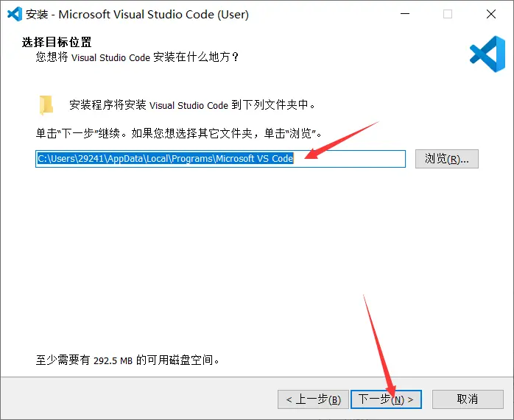Click the heading 选择目标位置
This screenshot has width=514, height=420.
[57, 42]
